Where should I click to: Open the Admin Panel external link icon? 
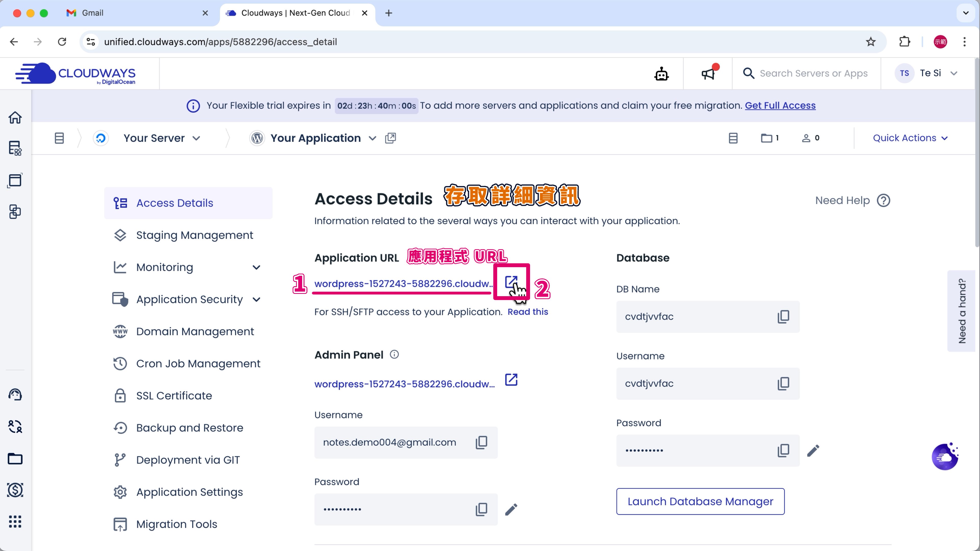[511, 380]
